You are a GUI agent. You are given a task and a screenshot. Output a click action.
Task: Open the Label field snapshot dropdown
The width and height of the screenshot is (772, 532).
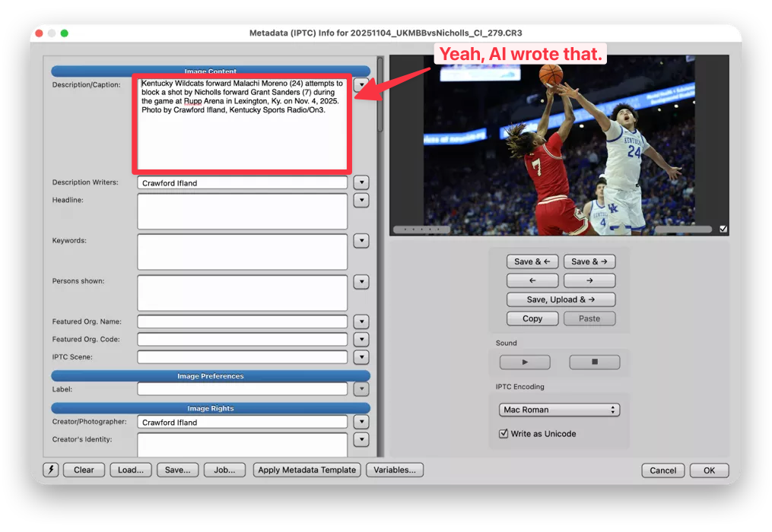pyautogui.click(x=361, y=388)
